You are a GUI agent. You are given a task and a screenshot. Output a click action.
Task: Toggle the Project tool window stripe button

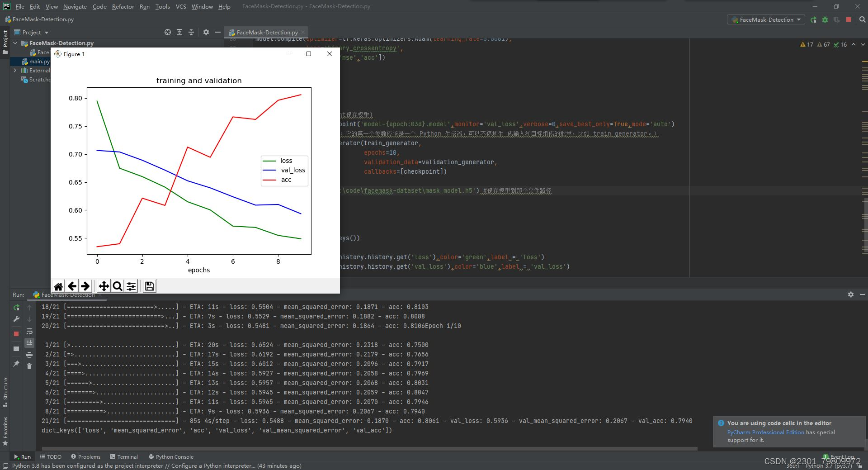pyautogui.click(x=5, y=42)
